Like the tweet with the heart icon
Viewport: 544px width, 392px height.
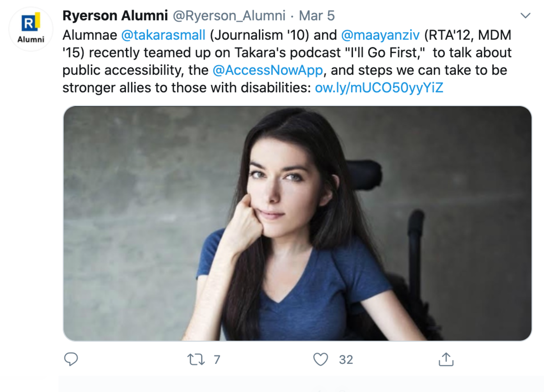pos(320,359)
